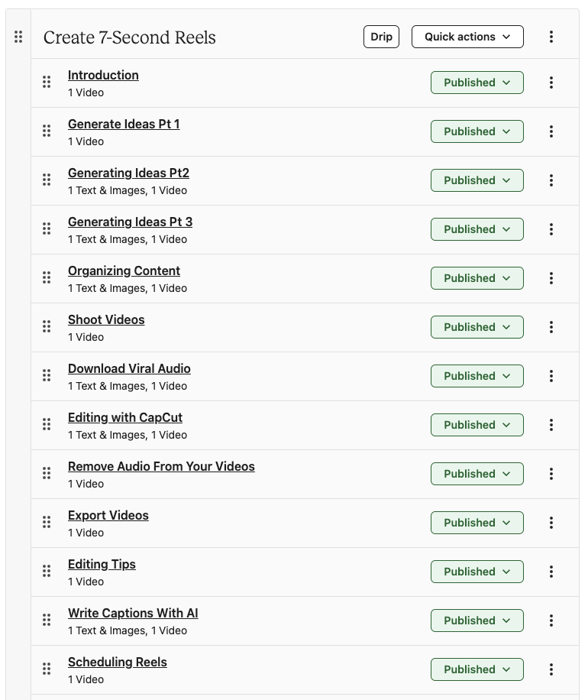
Task: Click the Create 7-Second Reels section title
Action: [130, 37]
